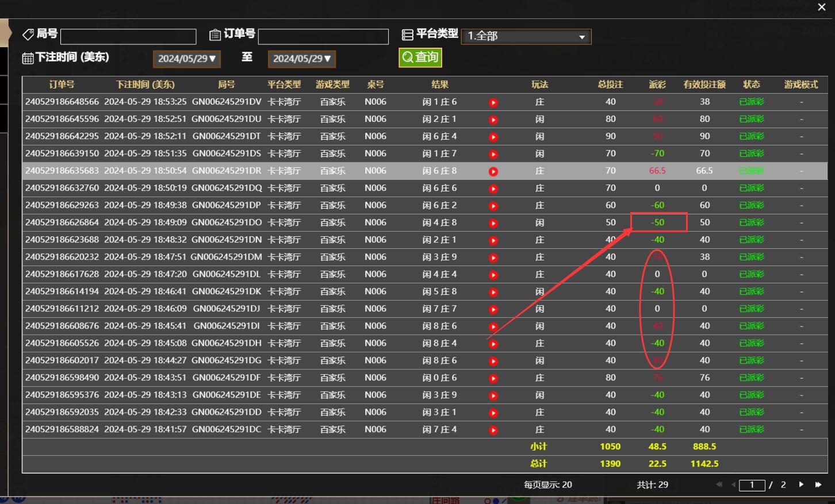Image resolution: width=835 pixels, height=504 pixels.
Task: Jump to the last page arrow
Action: (x=818, y=484)
